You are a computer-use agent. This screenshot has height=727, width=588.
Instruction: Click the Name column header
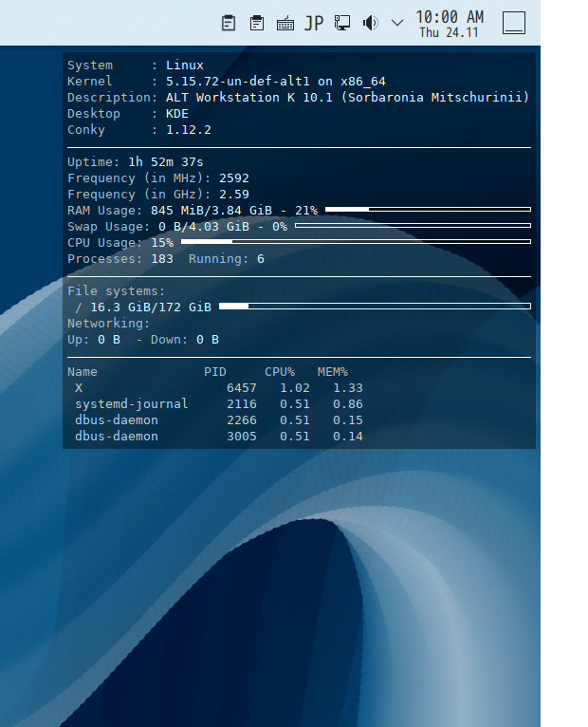point(83,372)
